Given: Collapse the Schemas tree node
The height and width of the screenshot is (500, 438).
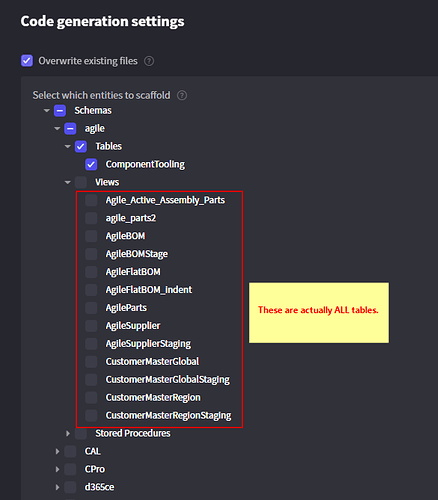Looking at the screenshot, I should click(x=47, y=111).
